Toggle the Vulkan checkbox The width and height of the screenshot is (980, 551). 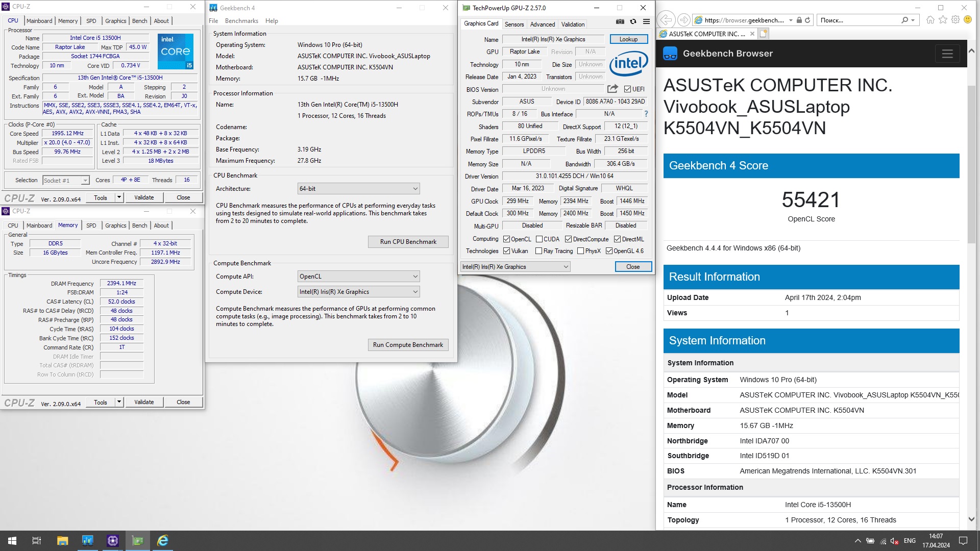[x=506, y=251]
